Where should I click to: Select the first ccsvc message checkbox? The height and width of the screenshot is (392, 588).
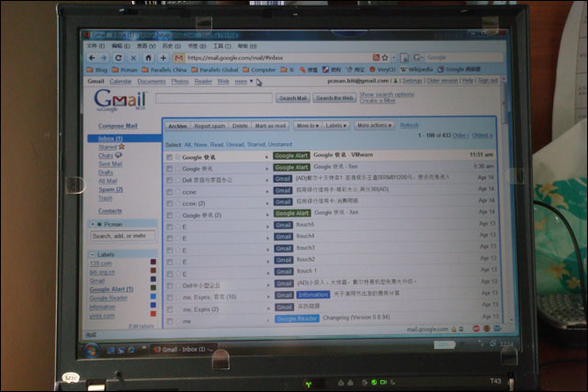click(x=170, y=192)
